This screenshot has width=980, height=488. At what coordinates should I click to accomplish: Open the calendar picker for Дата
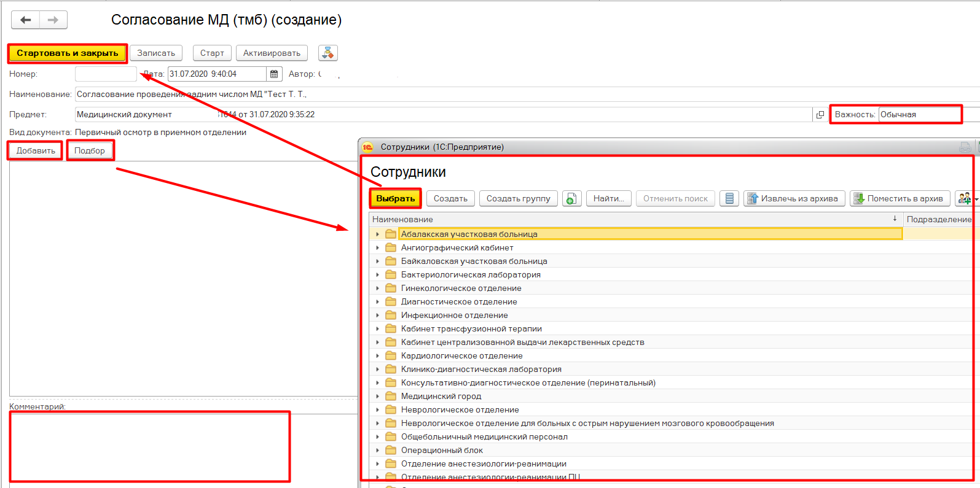[x=274, y=74]
